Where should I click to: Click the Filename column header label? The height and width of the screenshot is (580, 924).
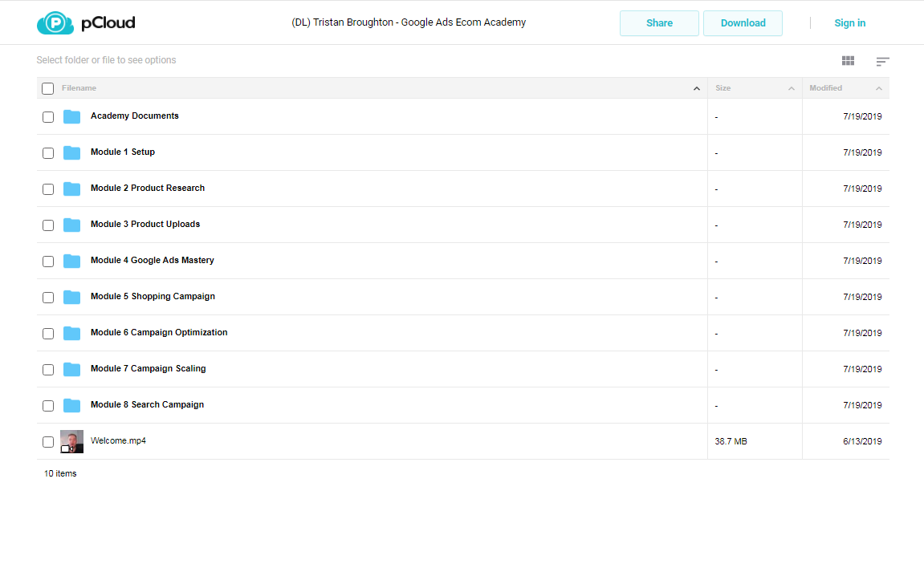point(79,87)
